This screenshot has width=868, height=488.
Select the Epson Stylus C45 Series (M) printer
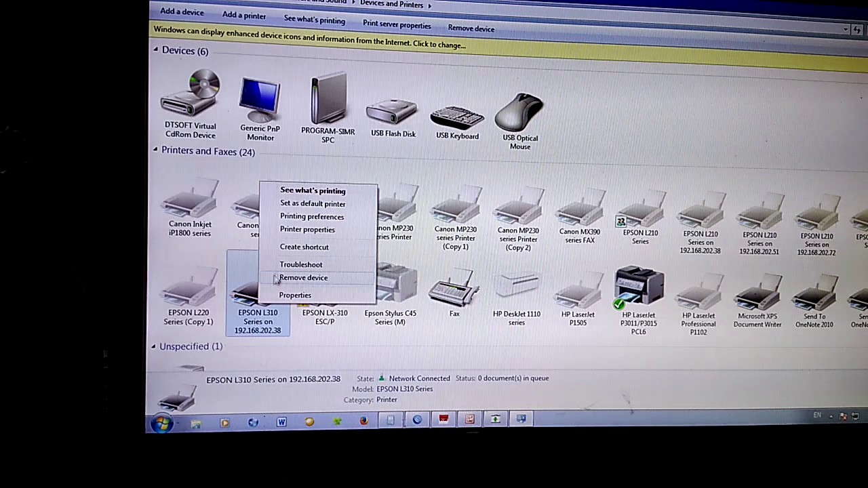(x=391, y=295)
